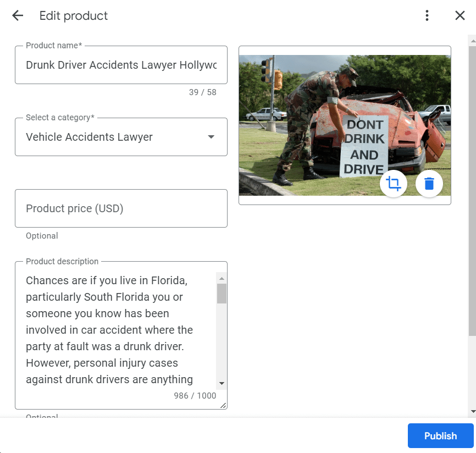Go back using the left arrow icon
The height and width of the screenshot is (453, 476).
[x=18, y=15]
